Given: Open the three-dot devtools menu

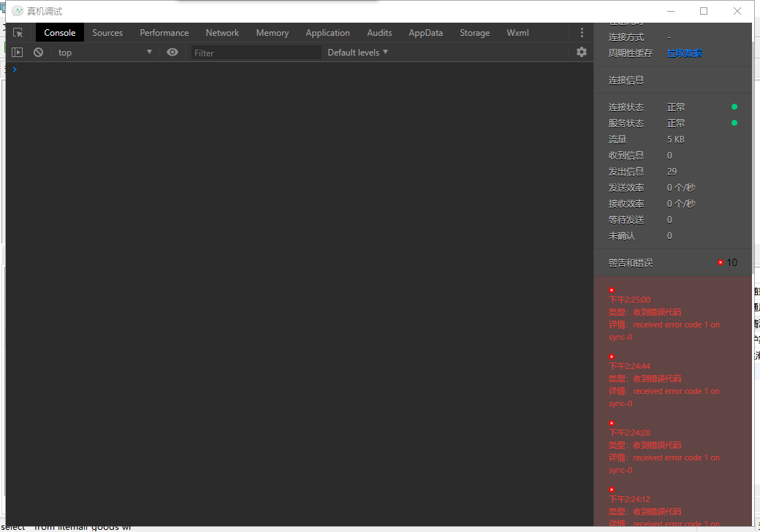Looking at the screenshot, I should click(x=582, y=32).
